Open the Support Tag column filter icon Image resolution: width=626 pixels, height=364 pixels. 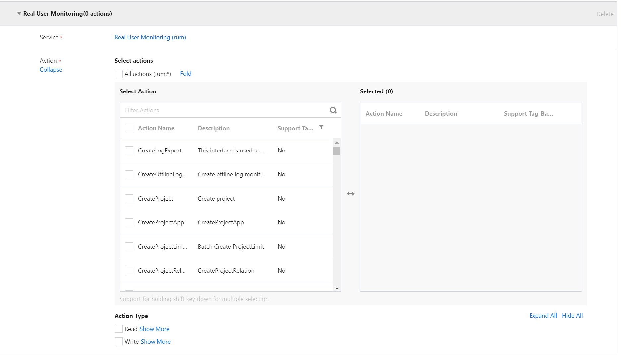pos(321,127)
